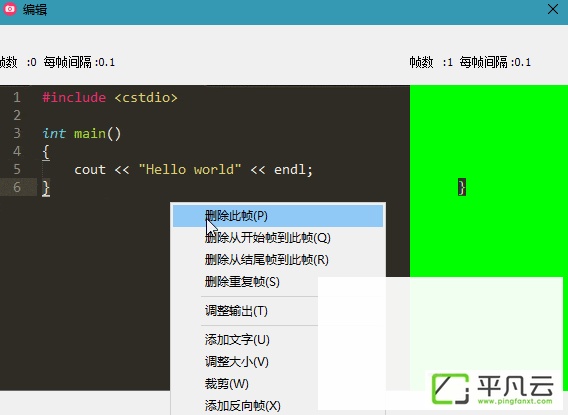This screenshot has height=415, width=568.
Task: Click the 编辑 window title text
Action: pyautogui.click(x=35, y=9)
